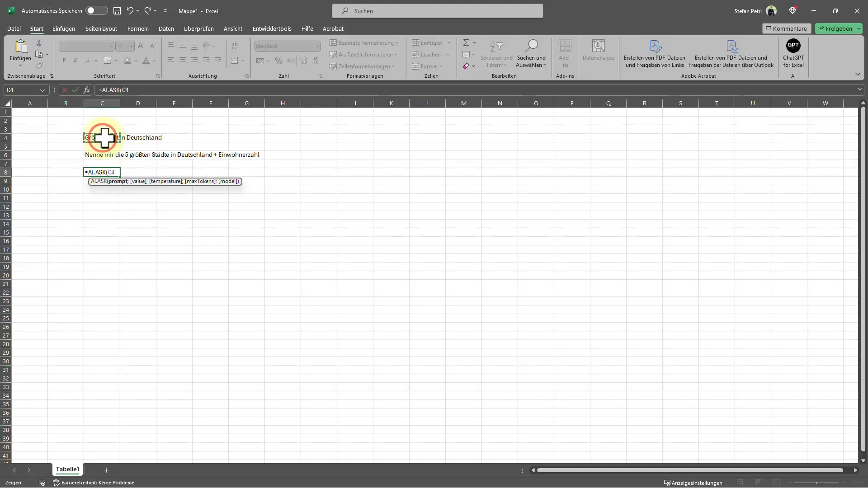Click the Freigeben button
This screenshot has height=488, width=868.
[839, 28]
